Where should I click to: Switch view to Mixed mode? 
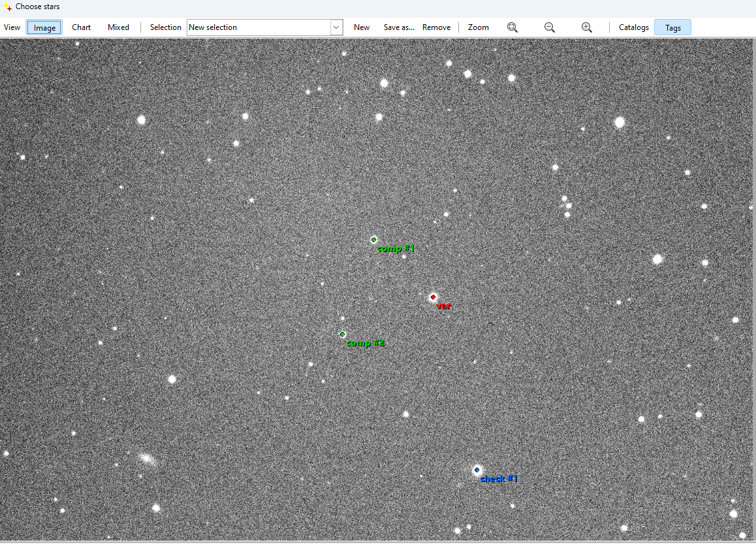pos(118,27)
